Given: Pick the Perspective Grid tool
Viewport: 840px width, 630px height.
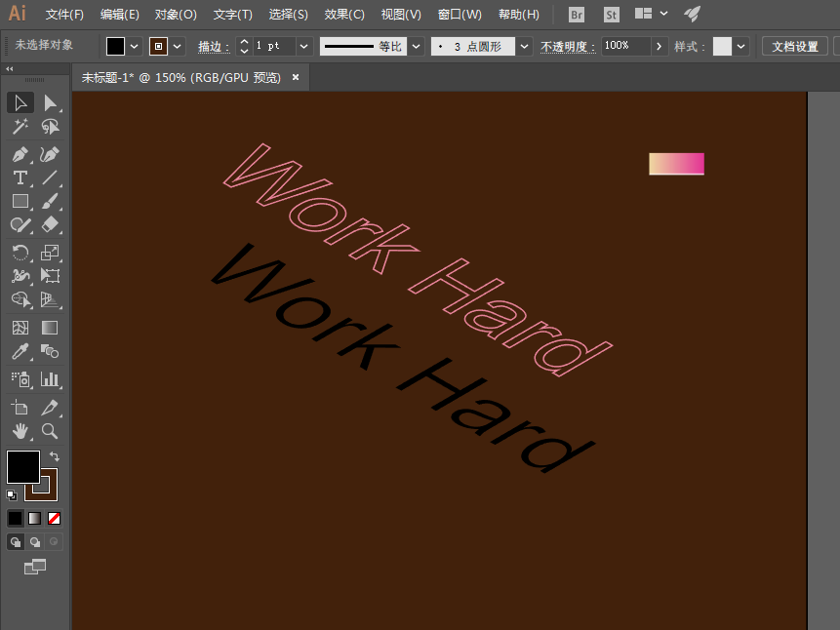Looking at the screenshot, I should 50,299.
